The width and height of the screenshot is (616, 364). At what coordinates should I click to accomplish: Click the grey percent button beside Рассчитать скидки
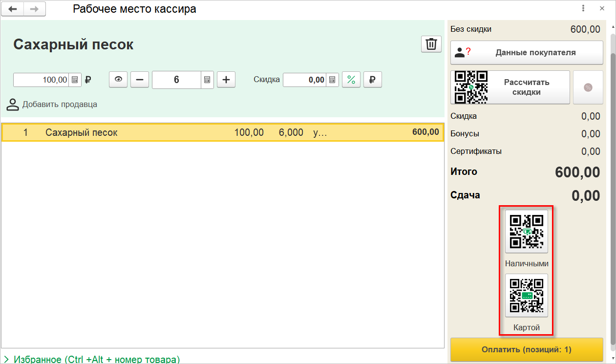(x=588, y=87)
